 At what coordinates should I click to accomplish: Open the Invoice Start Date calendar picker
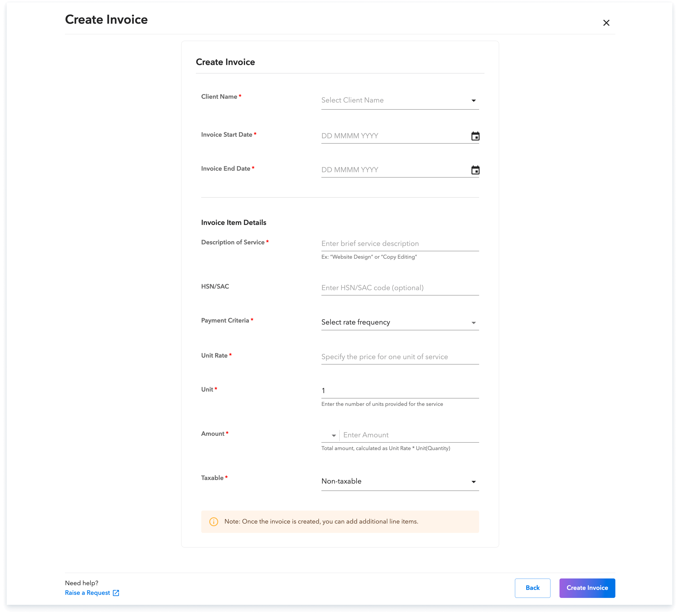[475, 136]
